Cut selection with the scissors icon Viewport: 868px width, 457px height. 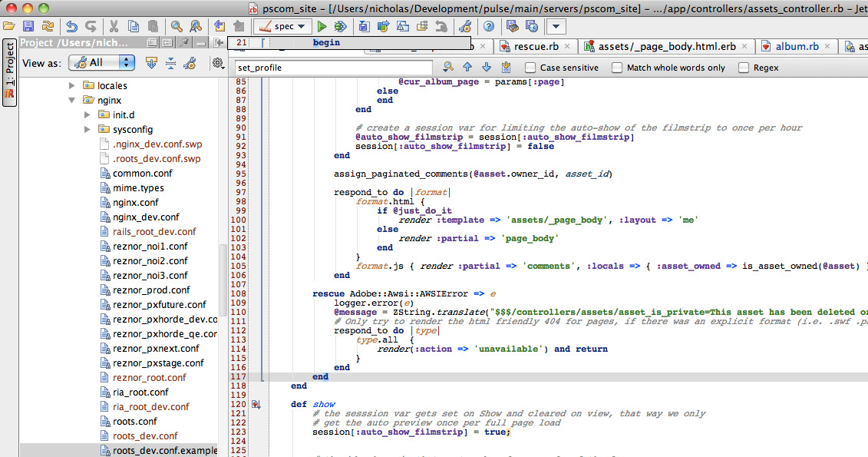(x=114, y=26)
